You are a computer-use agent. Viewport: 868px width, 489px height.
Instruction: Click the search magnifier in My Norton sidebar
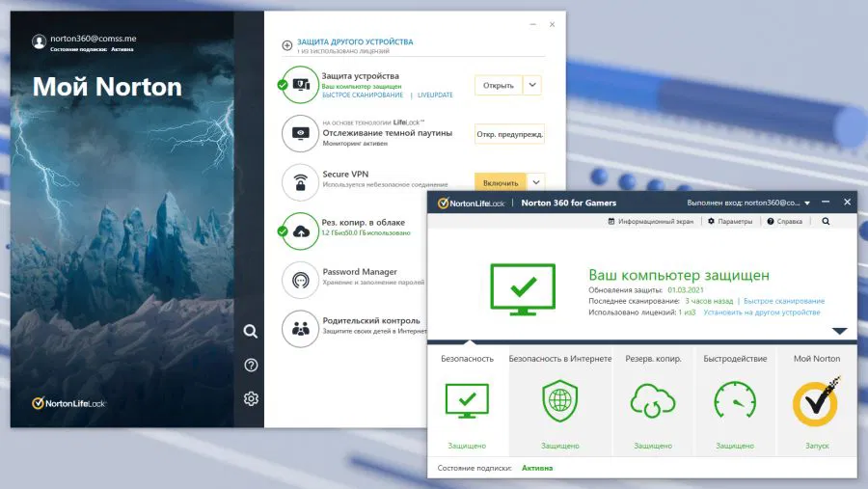250,331
